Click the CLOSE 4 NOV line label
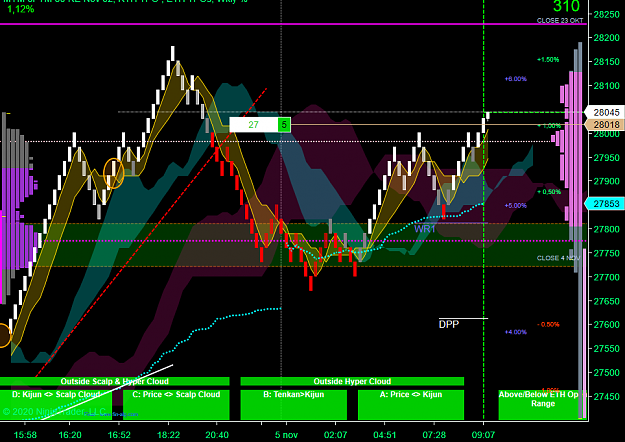This screenshot has height=442, width=625. pyautogui.click(x=558, y=258)
